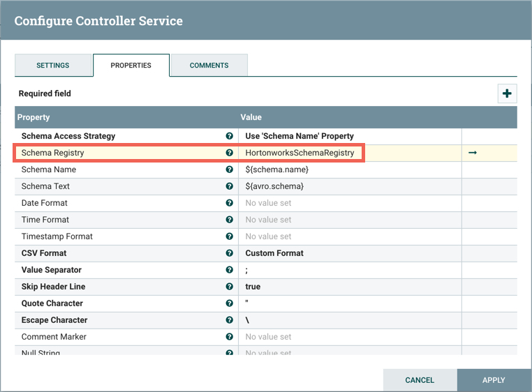Select the Skip Header Line label
Screen dimensions: 532x392
click(53, 287)
